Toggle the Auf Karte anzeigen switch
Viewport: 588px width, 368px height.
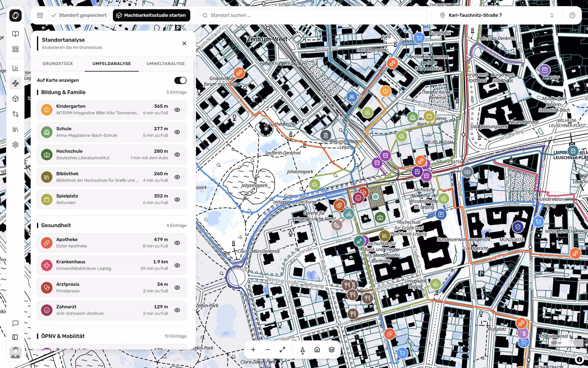tap(180, 81)
